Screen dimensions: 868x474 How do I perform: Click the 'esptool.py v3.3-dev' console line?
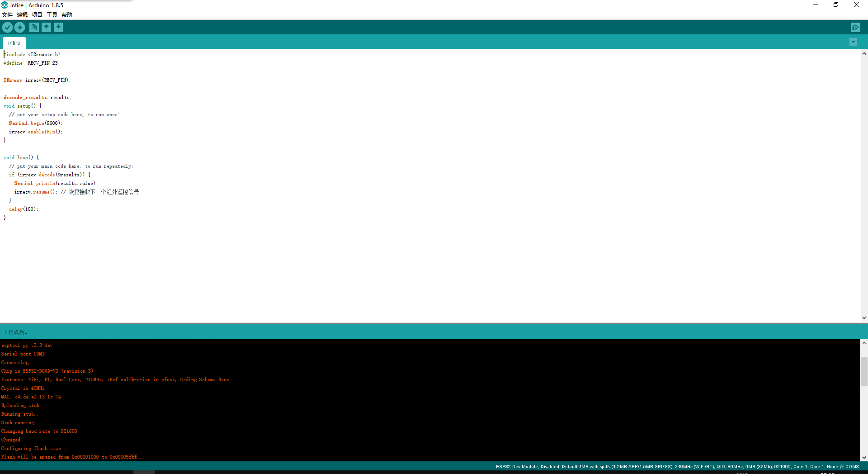click(27, 346)
